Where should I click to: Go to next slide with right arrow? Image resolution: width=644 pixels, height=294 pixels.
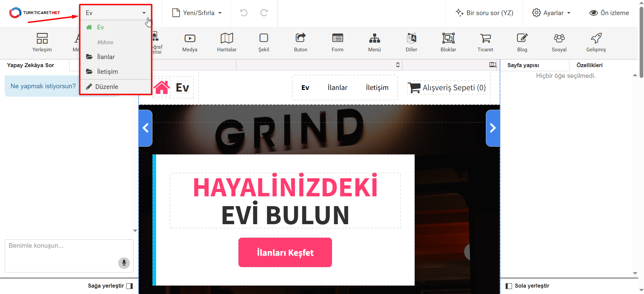point(493,128)
